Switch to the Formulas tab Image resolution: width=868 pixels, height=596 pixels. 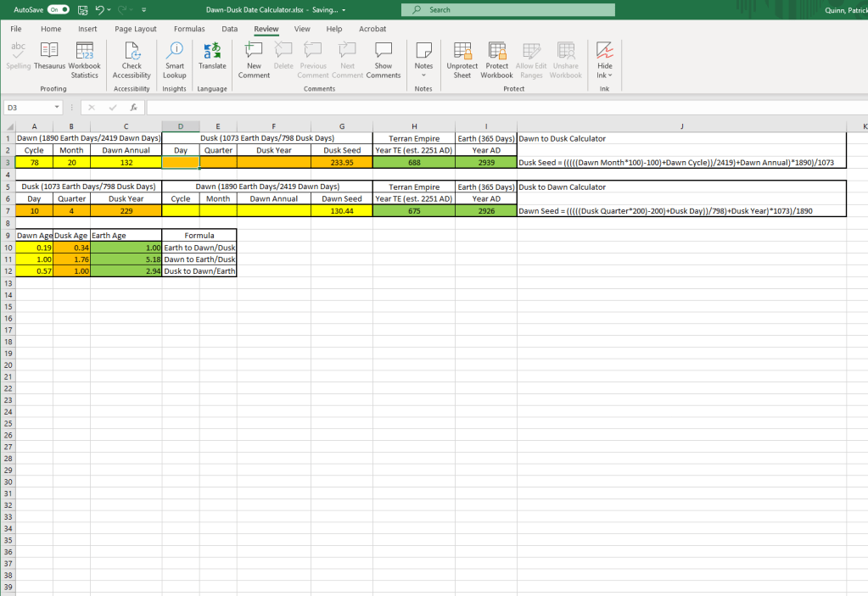click(189, 29)
